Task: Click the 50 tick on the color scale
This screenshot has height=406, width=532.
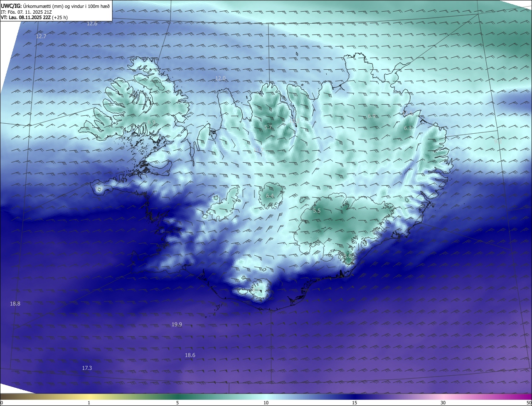Action: [x=529, y=403]
